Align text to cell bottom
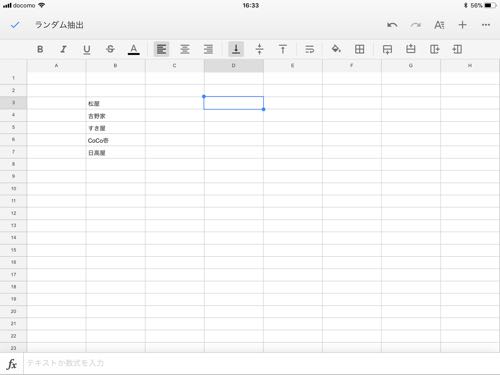500x375 pixels. click(x=236, y=49)
